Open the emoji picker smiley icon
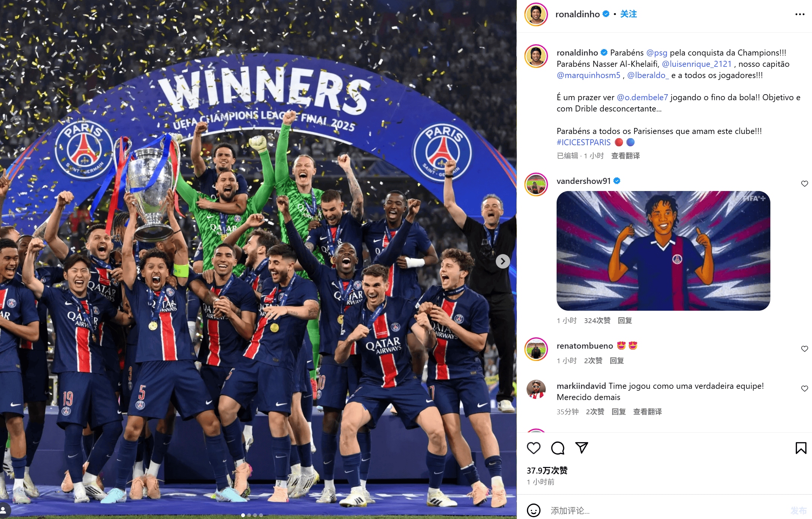The image size is (812, 519). pos(533,510)
